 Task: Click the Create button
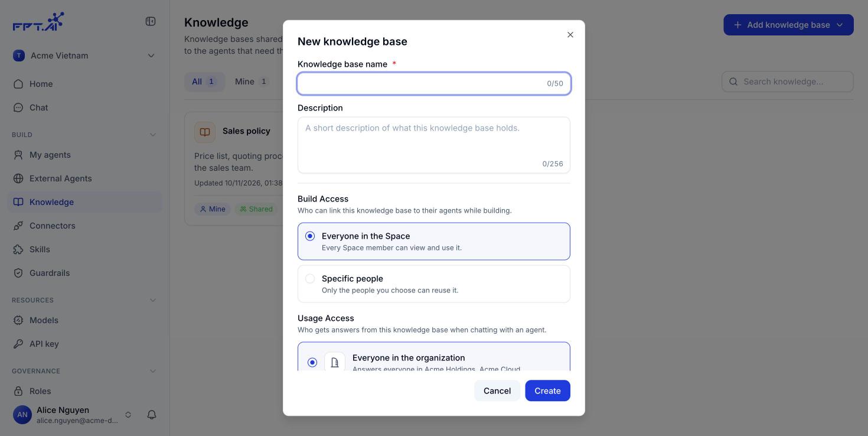click(547, 391)
